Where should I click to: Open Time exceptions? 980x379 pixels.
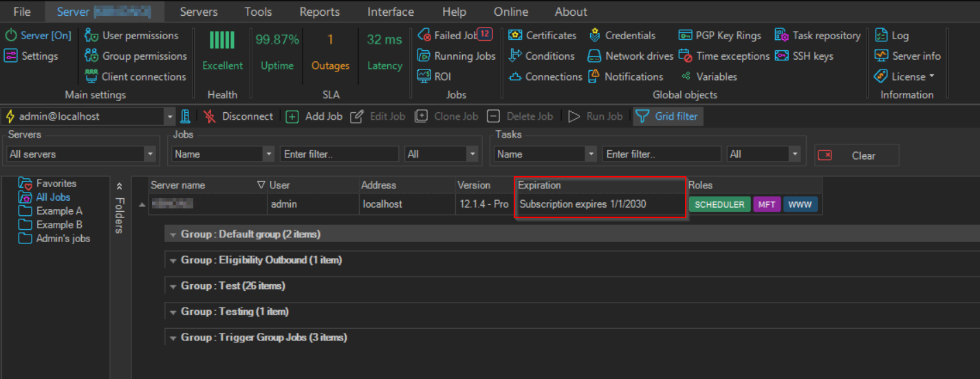[x=724, y=56]
